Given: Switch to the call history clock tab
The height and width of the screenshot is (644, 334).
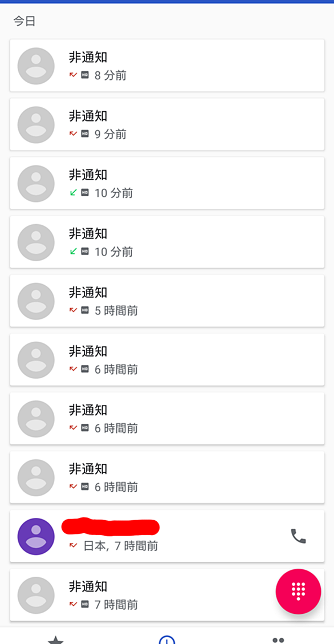Looking at the screenshot, I should coord(167,640).
